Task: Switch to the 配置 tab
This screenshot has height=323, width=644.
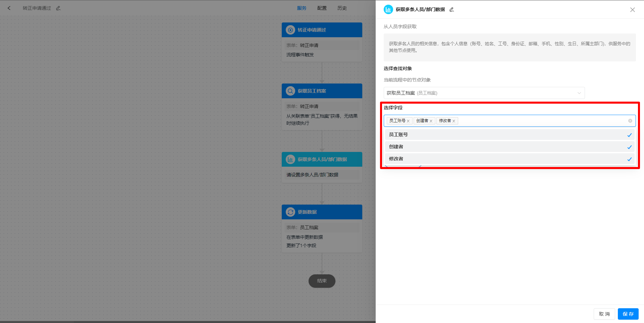Action: tap(322, 8)
